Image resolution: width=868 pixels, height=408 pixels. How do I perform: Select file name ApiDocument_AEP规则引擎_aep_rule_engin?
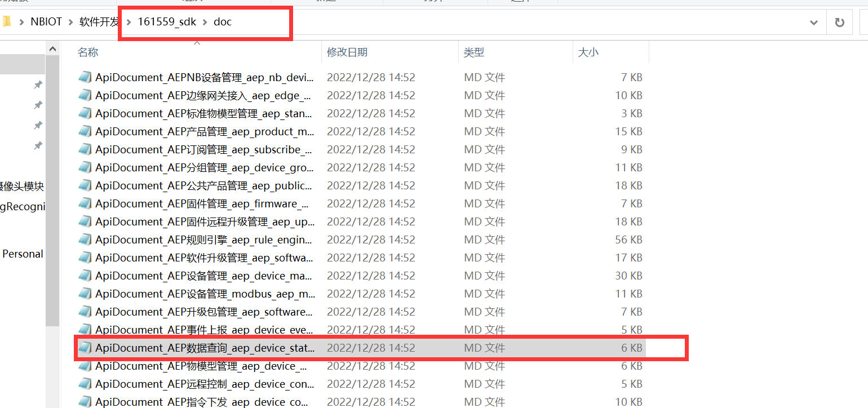click(203, 240)
